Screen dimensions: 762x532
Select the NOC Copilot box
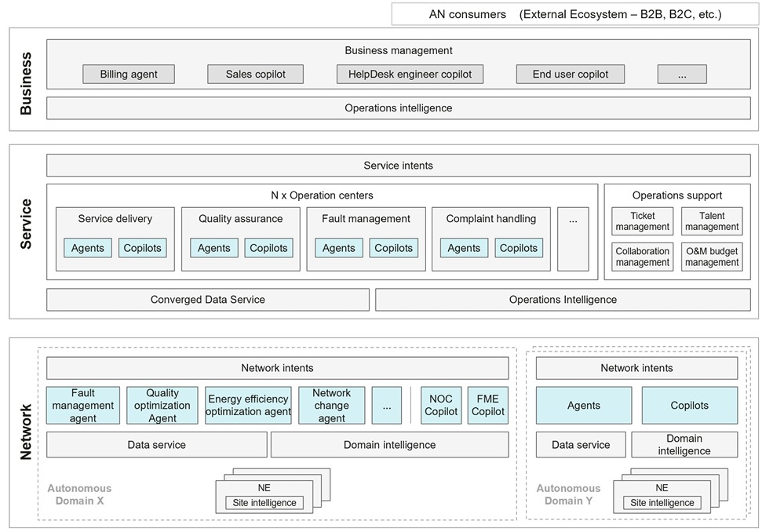click(441, 406)
